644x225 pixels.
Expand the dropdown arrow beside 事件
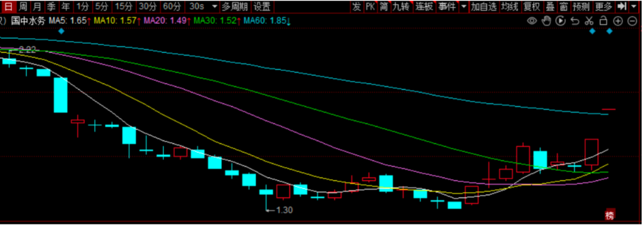[x=464, y=7]
